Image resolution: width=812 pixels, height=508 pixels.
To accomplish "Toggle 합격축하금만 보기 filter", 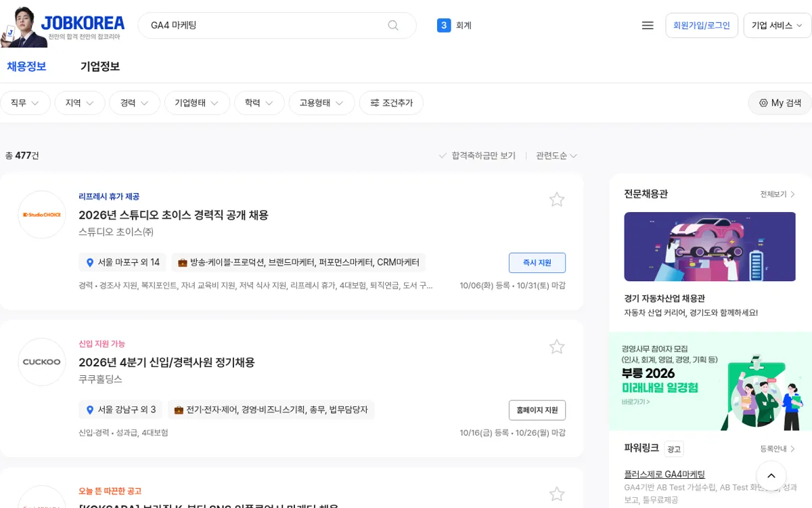I will tap(477, 156).
